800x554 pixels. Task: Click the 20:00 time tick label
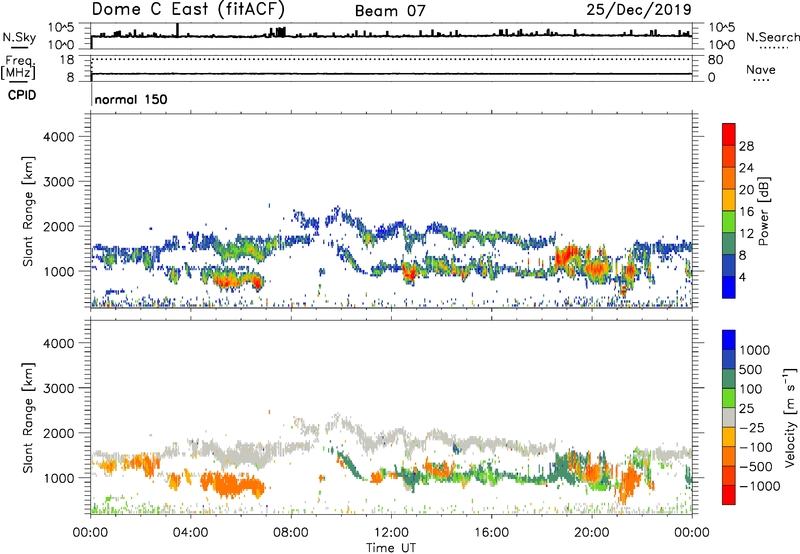pyautogui.click(x=591, y=533)
